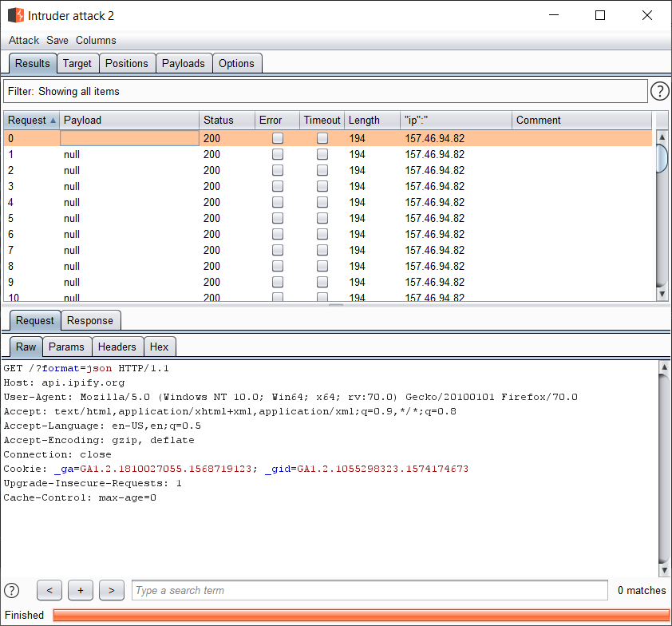
Task: Click the request pane vertical scrollbar
Action: click(664, 468)
